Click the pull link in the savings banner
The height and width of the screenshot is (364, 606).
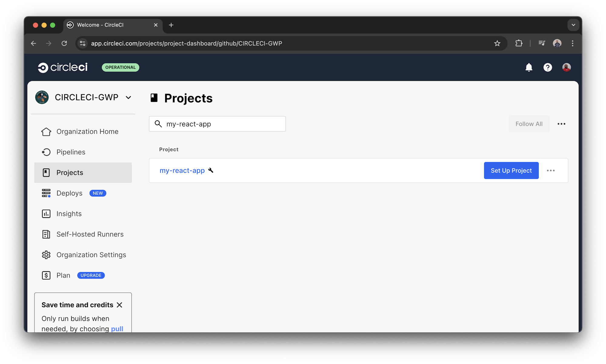[x=117, y=329]
